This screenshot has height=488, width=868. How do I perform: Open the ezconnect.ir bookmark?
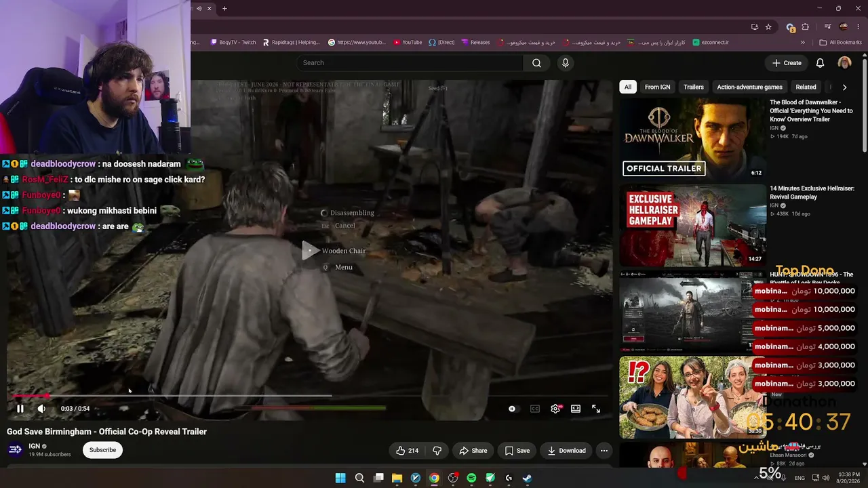point(711,42)
